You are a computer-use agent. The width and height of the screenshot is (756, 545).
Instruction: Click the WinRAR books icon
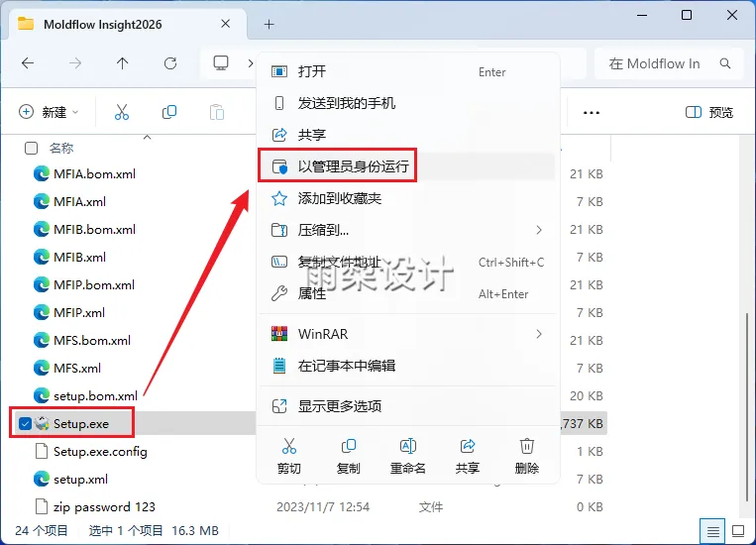279,334
